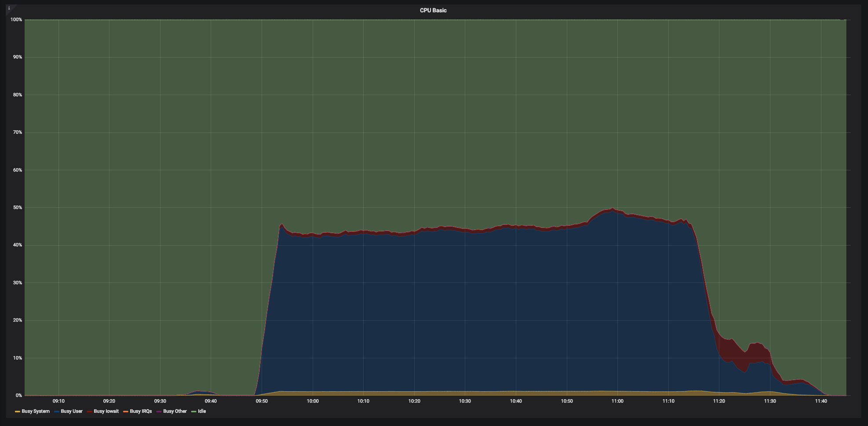Screen dimensions: 868x426
Task: Click the orange Busy IRQs legend color line
Action: [125, 411]
